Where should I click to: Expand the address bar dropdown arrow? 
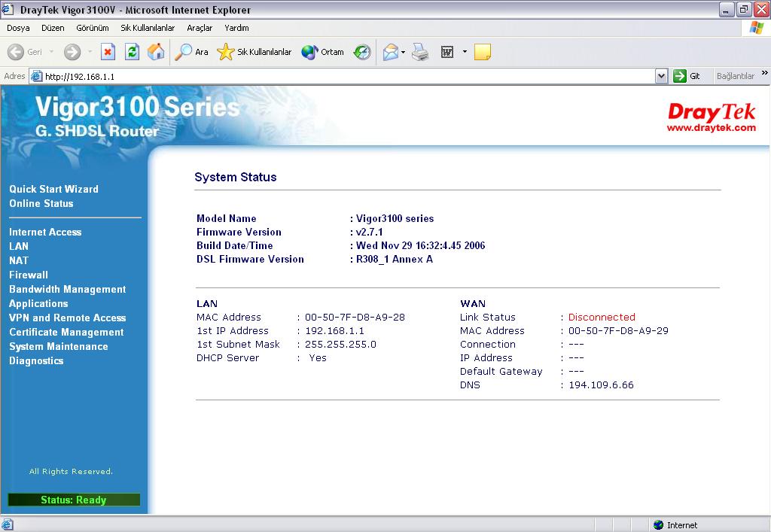point(661,76)
